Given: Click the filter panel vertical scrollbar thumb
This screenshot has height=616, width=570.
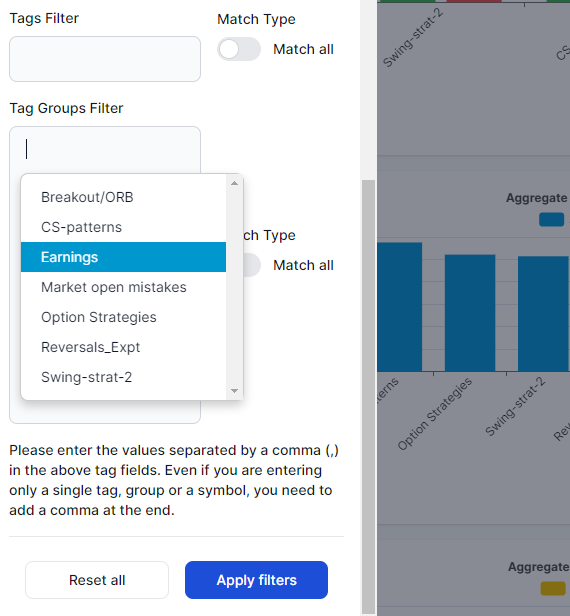Looking at the screenshot, I should [x=368, y=397].
